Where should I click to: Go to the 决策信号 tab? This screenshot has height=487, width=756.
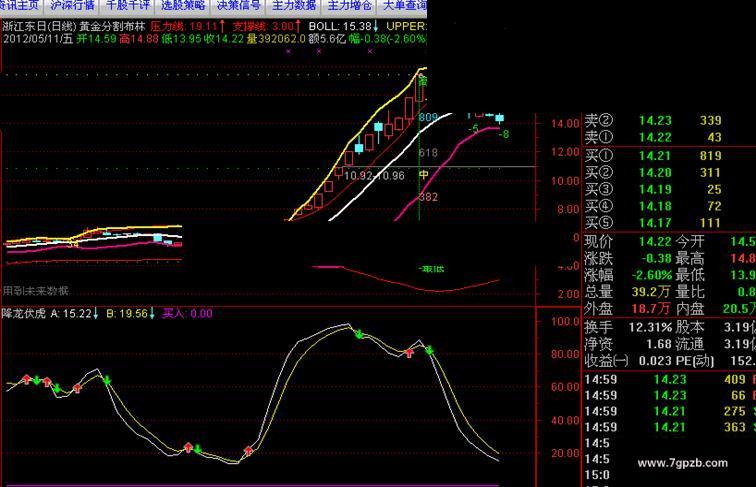tap(238, 5)
